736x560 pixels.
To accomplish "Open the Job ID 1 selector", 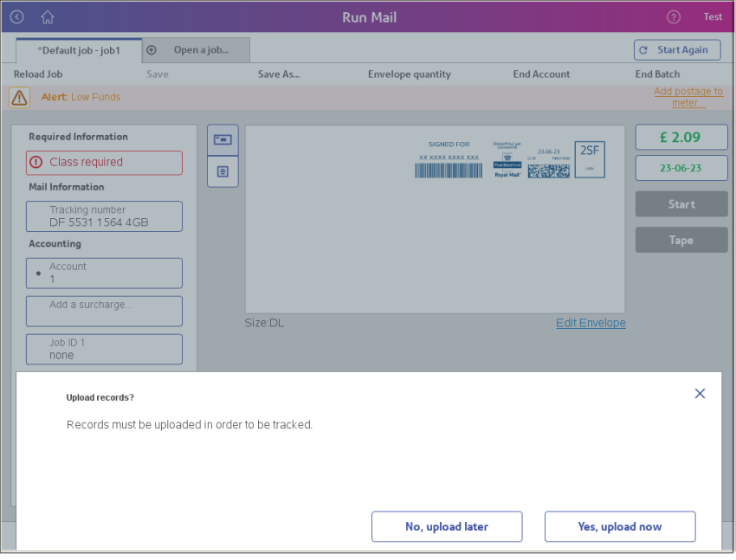I will (x=104, y=349).
